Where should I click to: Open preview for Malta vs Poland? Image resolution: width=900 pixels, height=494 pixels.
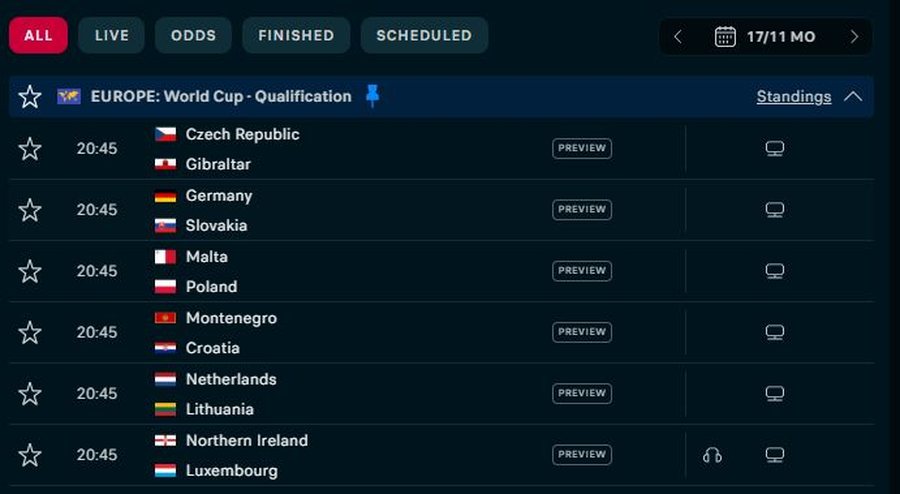point(581,271)
